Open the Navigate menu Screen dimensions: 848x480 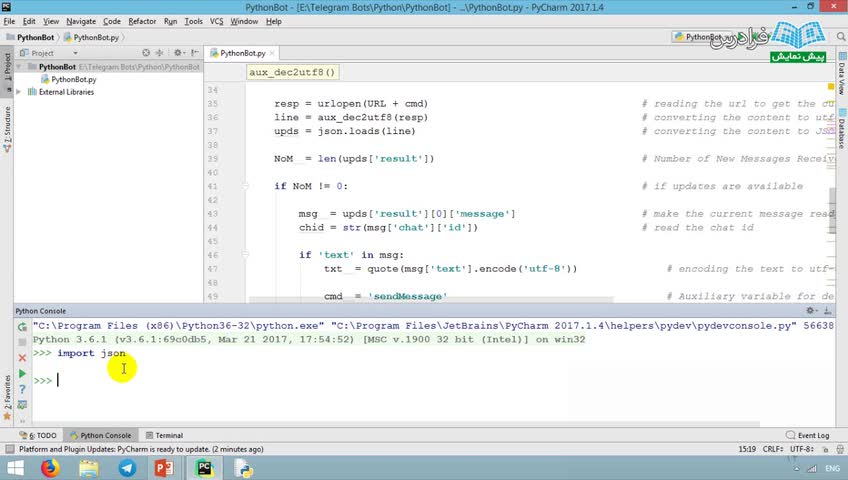tap(81, 21)
